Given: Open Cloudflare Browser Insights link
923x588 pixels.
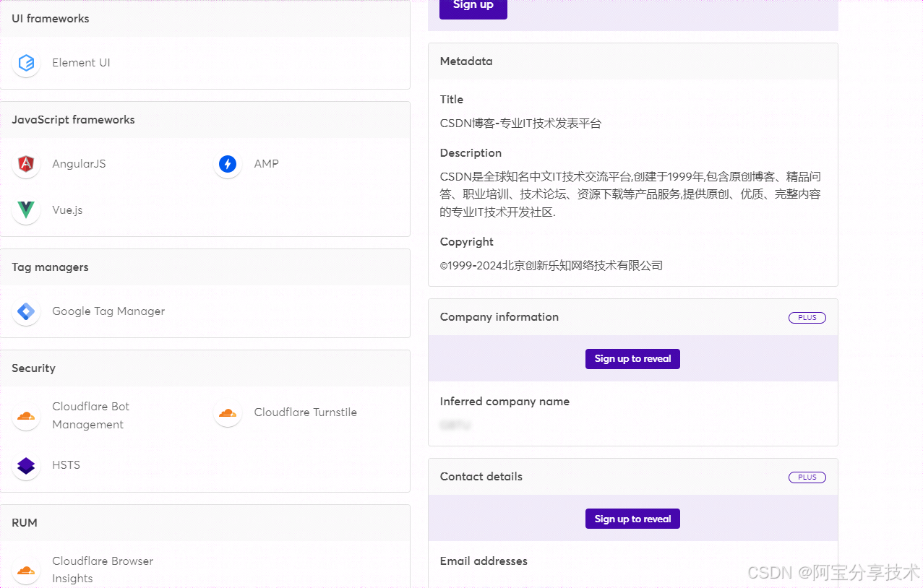Looking at the screenshot, I should [x=103, y=570].
